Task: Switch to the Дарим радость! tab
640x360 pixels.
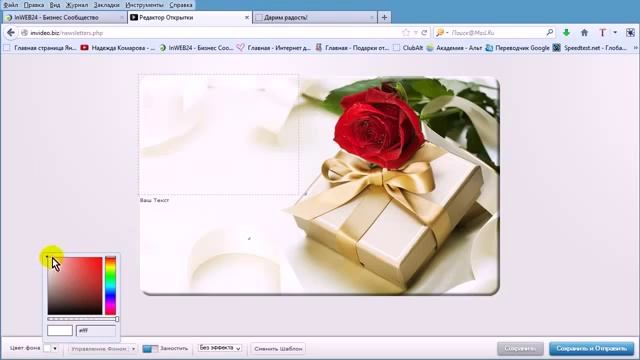Action: click(x=314, y=18)
